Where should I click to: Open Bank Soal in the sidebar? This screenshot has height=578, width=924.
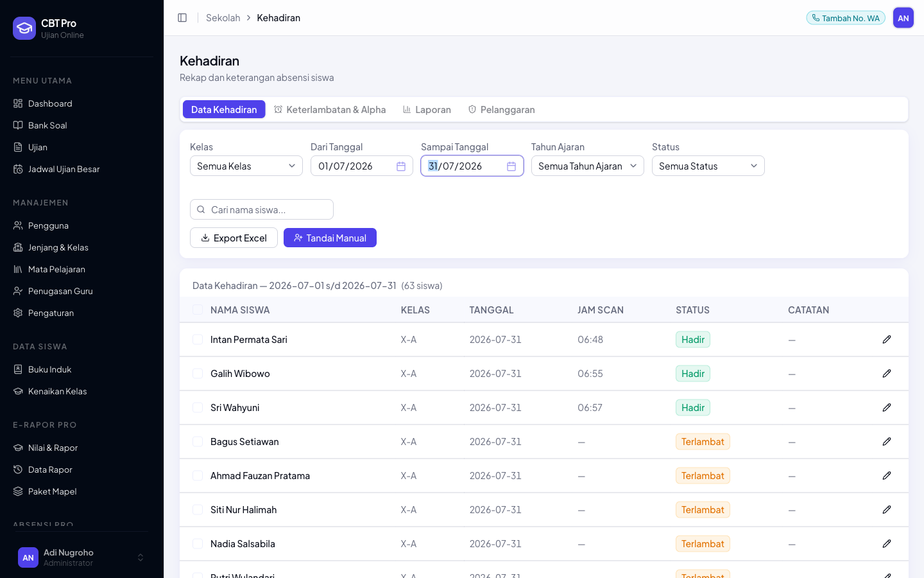tap(82, 125)
